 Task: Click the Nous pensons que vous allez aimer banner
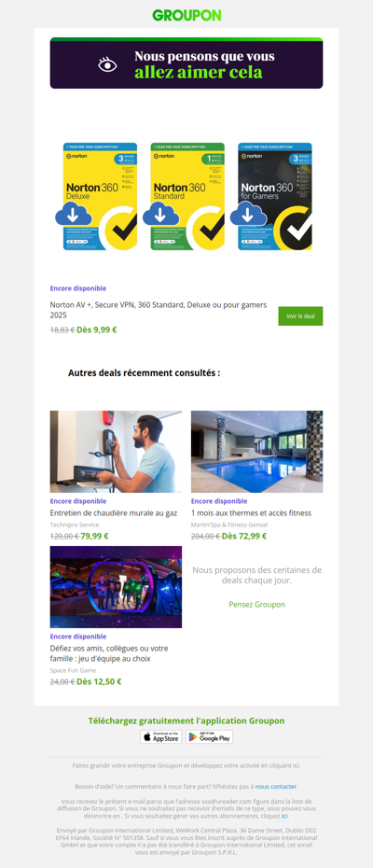tap(186, 63)
